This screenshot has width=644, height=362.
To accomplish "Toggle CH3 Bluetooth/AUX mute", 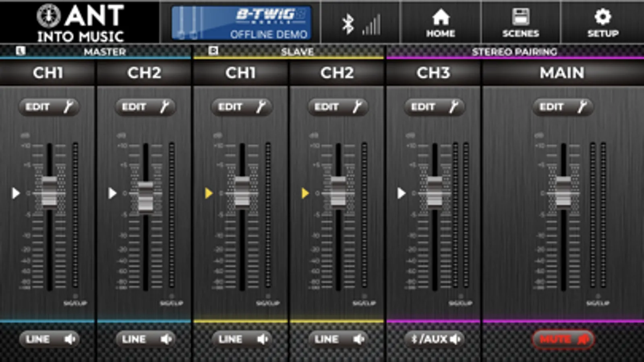I will 434,339.
